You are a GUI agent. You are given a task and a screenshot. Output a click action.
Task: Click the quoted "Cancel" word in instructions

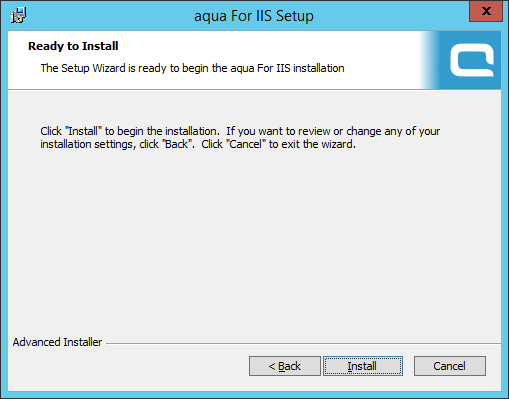click(x=246, y=144)
